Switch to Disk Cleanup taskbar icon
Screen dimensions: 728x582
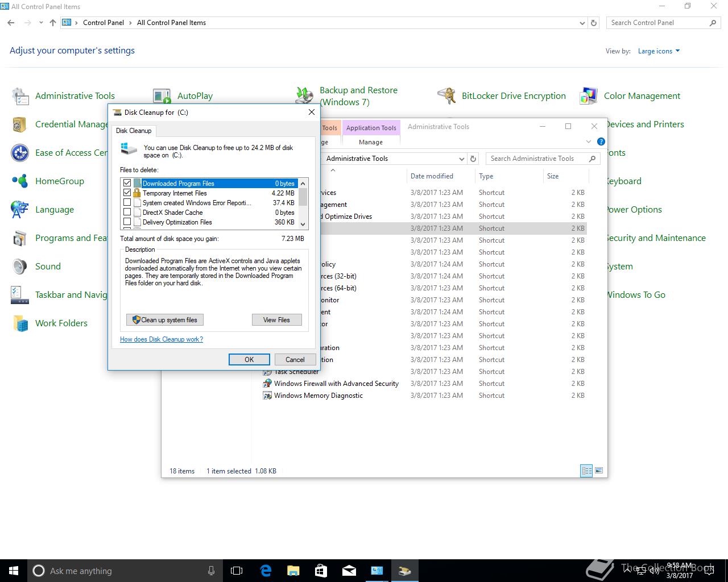pos(405,571)
